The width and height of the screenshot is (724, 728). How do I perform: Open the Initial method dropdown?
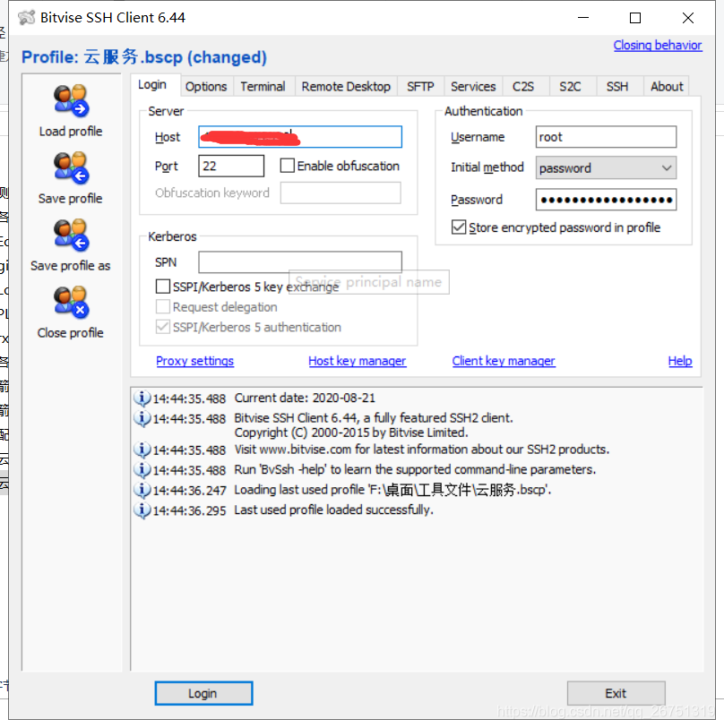click(x=606, y=167)
